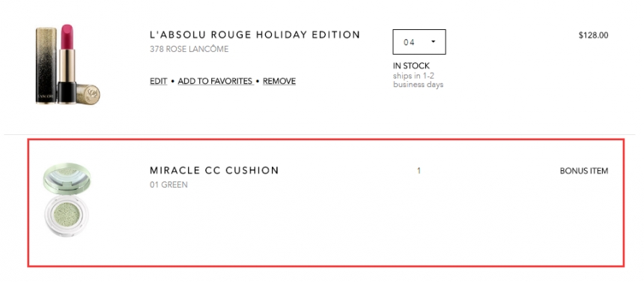Viewport: 644px width, 282px height.
Task: Select the 01 GREEN shade text
Action: click(168, 184)
